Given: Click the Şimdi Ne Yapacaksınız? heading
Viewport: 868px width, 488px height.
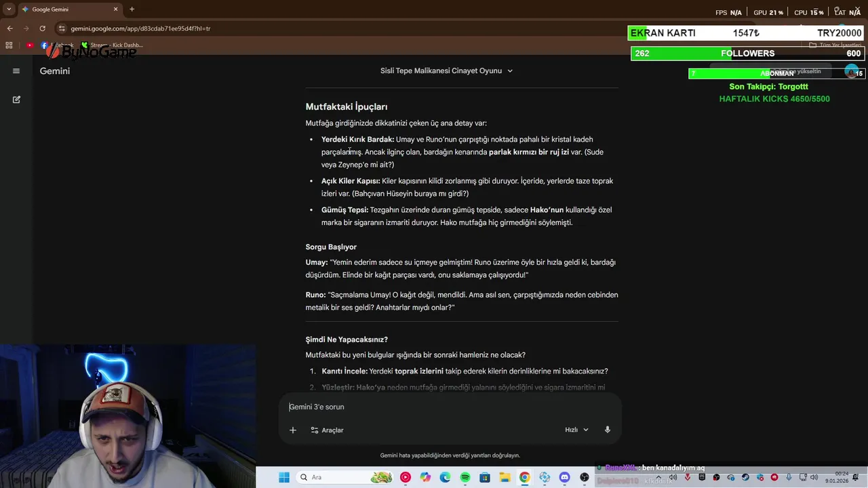Looking at the screenshot, I should (347, 339).
